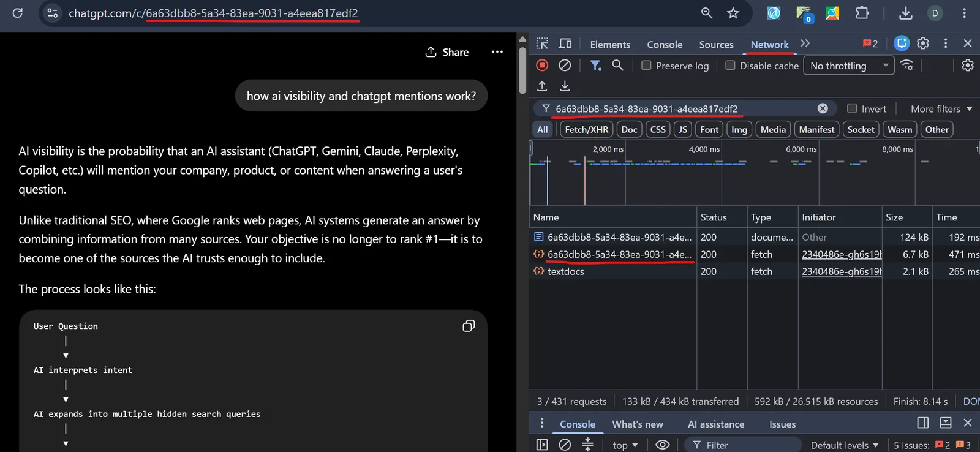Screen dimensions: 980x452
Task: Open Chrome three-dot menu
Action: point(965,13)
